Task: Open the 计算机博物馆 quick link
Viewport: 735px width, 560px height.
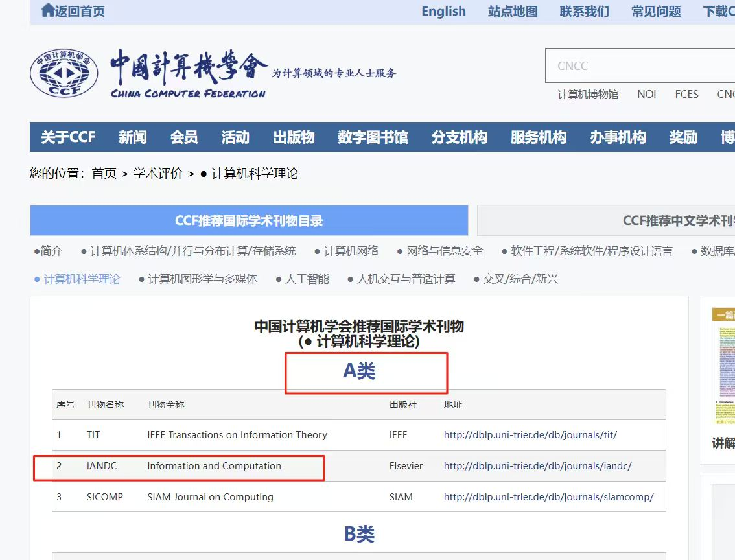Action: [x=588, y=95]
